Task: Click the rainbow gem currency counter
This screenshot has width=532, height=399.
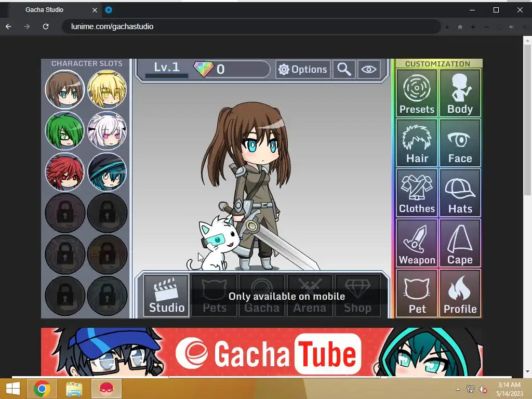Action: (232, 69)
